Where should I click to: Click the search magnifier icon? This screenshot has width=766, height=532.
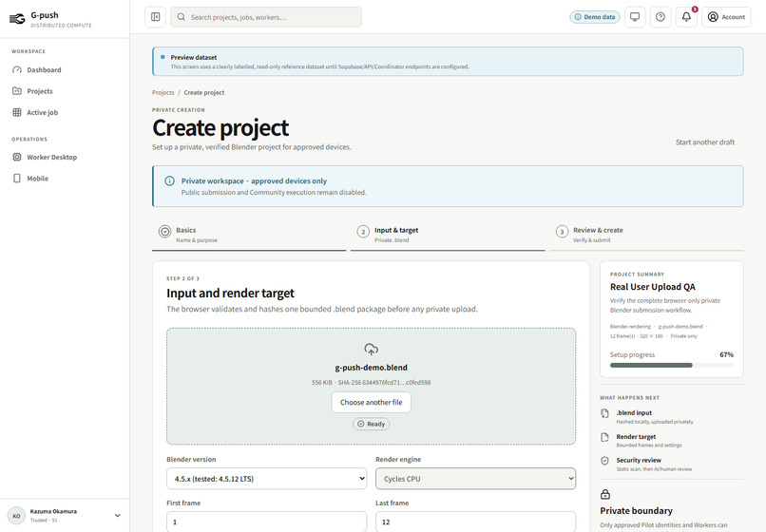pyautogui.click(x=182, y=17)
